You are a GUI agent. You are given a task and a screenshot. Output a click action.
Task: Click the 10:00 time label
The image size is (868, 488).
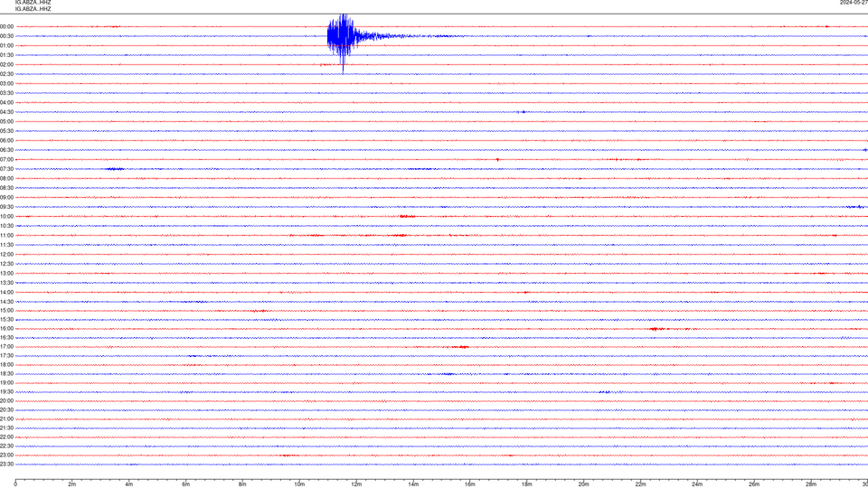[6, 217]
